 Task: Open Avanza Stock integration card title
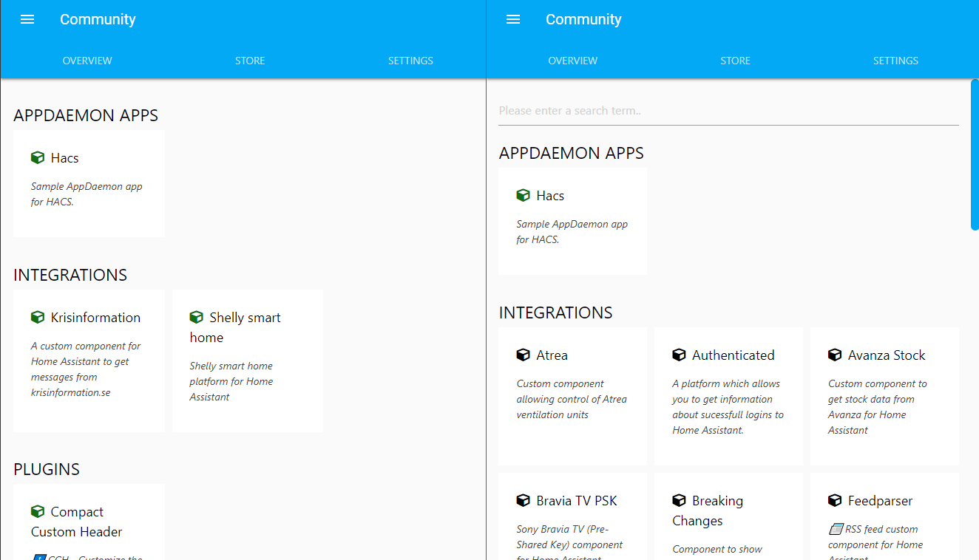pos(887,355)
